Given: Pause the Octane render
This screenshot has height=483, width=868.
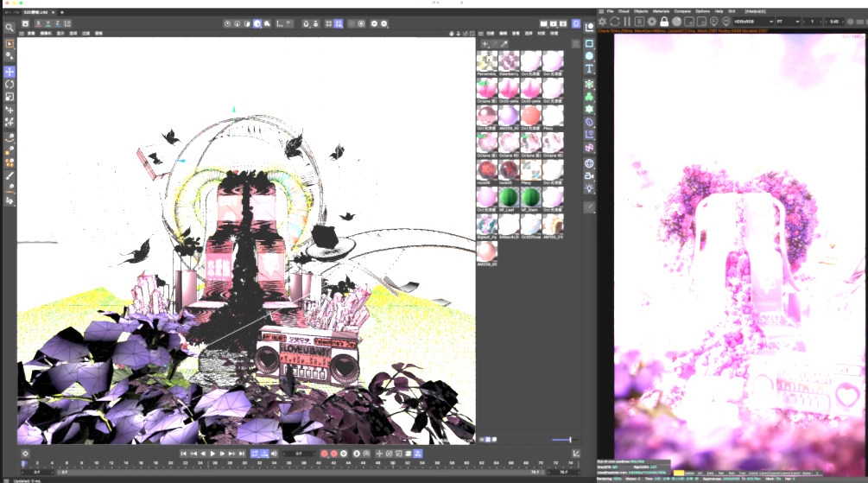Looking at the screenshot, I should click(x=627, y=21).
